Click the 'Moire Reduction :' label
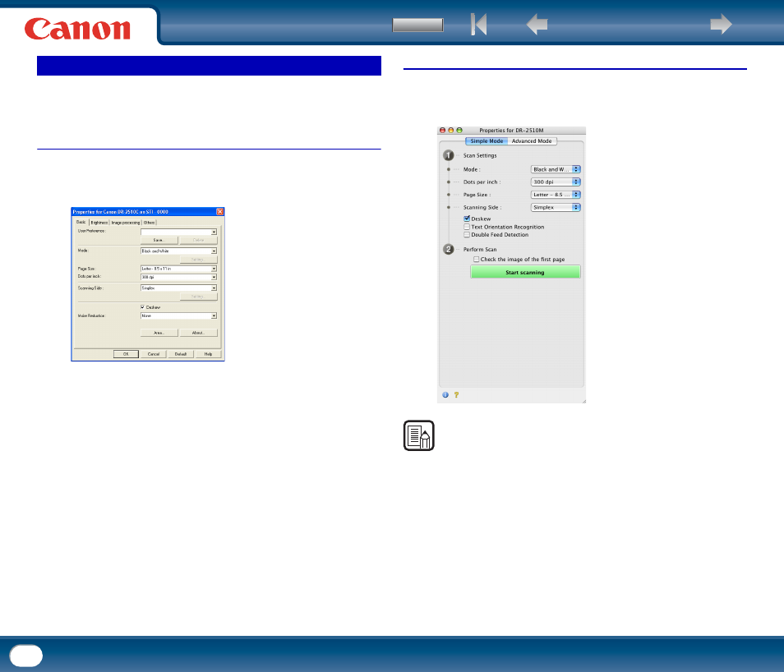784x672 pixels. click(x=91, y=316)
